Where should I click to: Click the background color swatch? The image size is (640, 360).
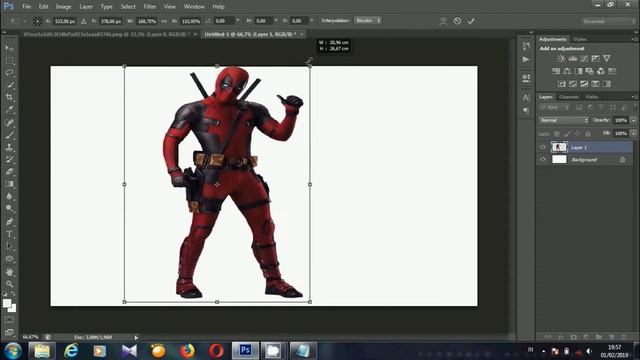pos(13,308)
